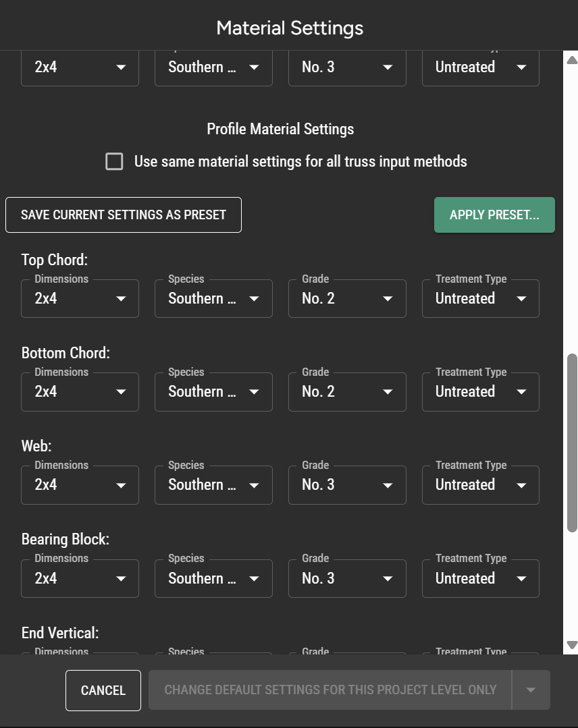Click the vertical scrollbar thumb
This screenshot has width=578, height=728.
pos(572,442)
